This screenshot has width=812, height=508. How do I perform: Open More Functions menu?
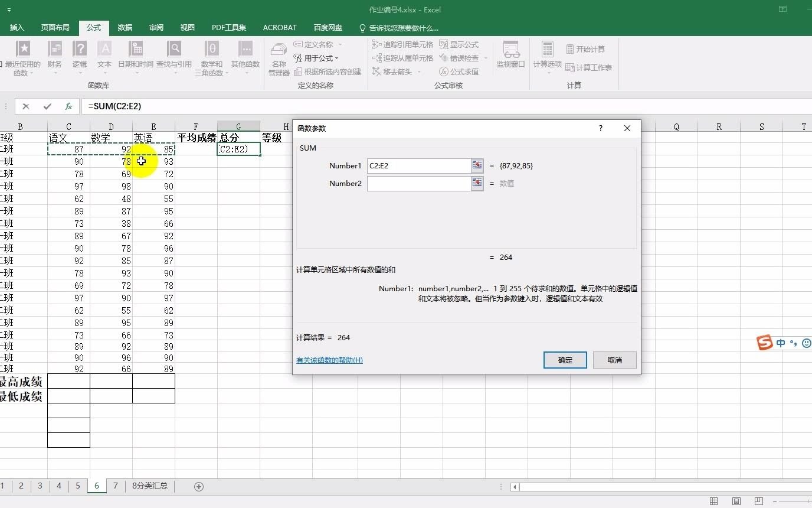(245, 58)
